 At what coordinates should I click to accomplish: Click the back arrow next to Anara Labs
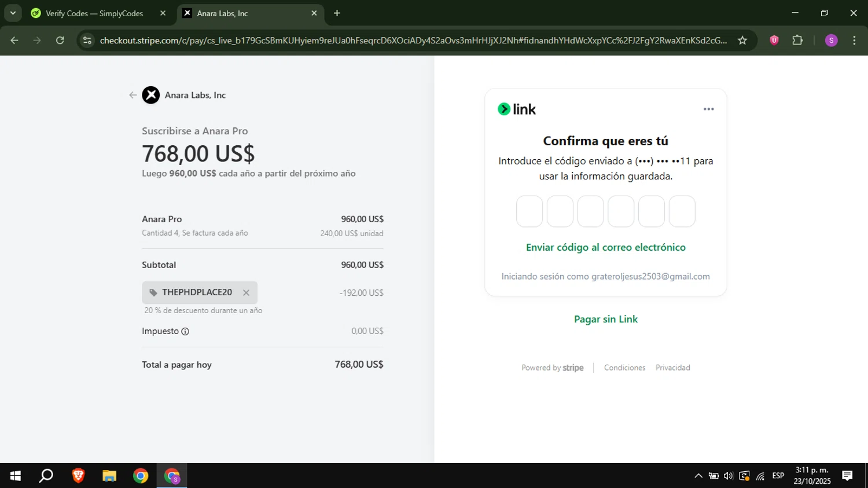pos(133,95)
